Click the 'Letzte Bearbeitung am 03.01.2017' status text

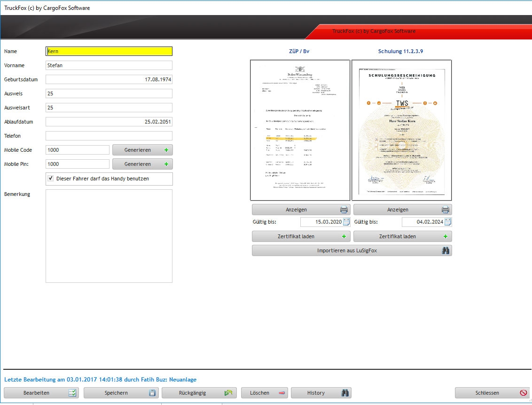click(x=100, y=380)
